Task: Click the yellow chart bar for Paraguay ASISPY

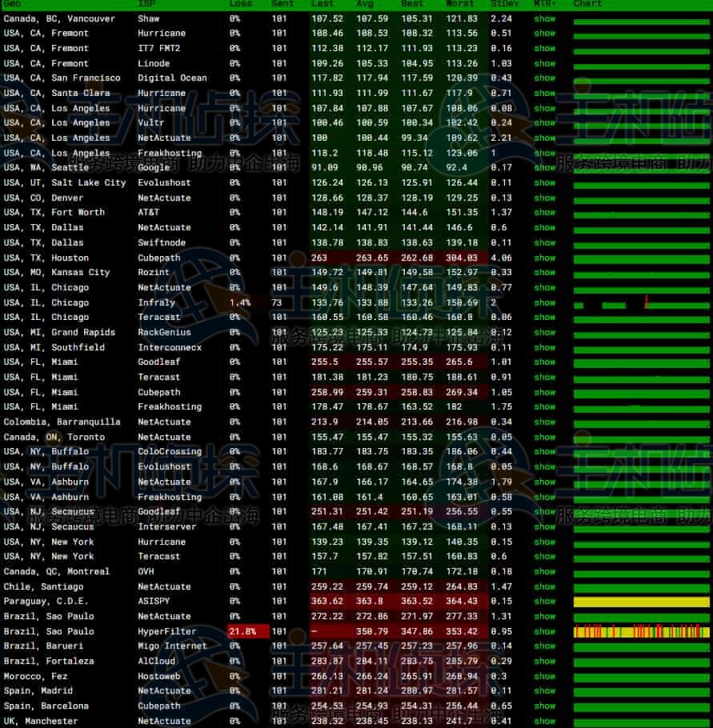Action: (x=641, y=602)
